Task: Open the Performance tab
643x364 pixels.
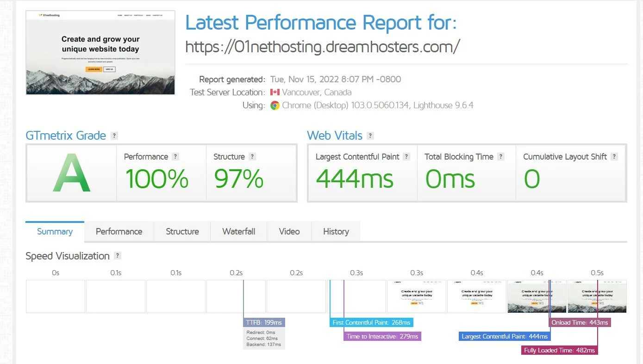Action: (x=119, y=231)
